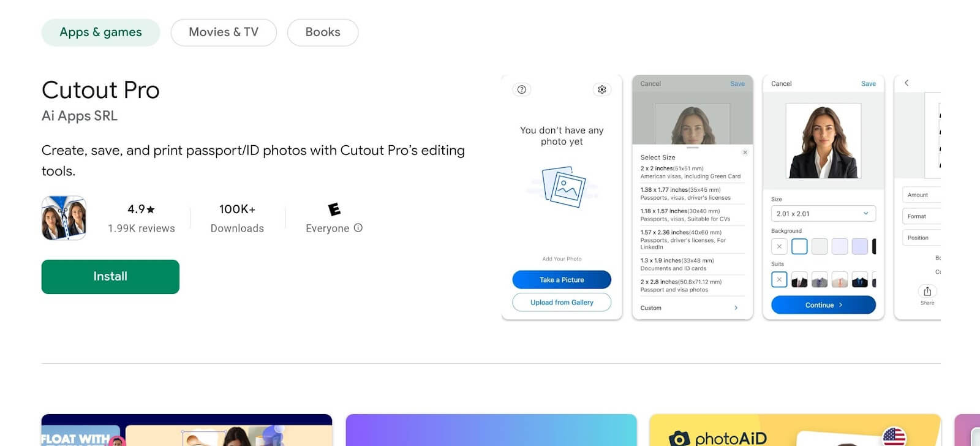Image resolution: width=980 pixels, height=446 pixels.
Task: Click the Share icon
Action: [927, 292]
